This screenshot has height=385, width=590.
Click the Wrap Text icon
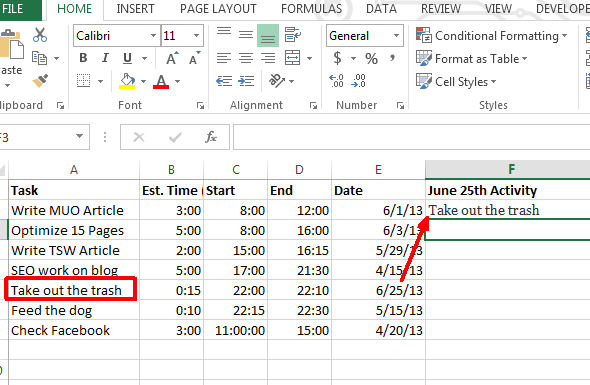pyautogui.click(x=293, y=35)
